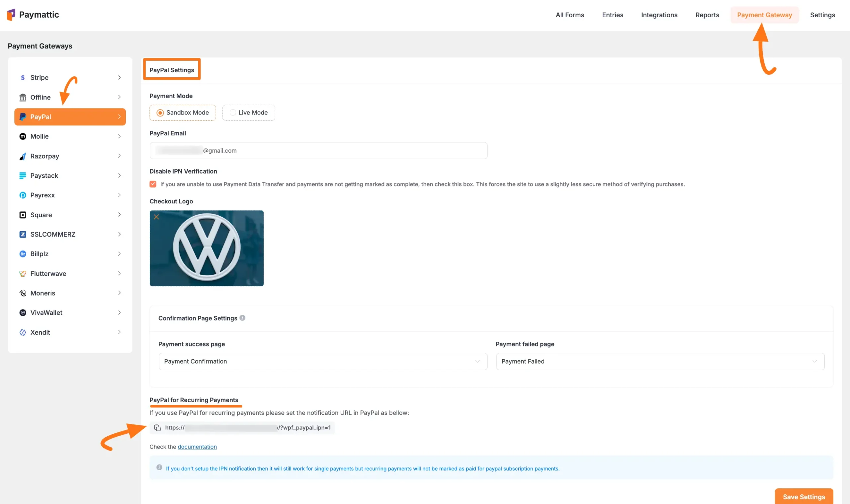
Task: Open the Payment success page dropdown
Action: click(322, 361)
